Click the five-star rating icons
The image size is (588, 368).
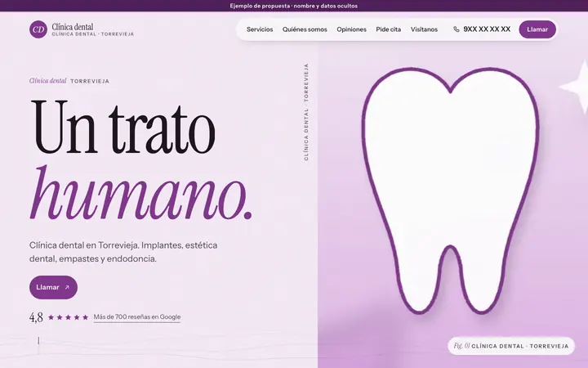pyautogui.click(x=69, y=317)
